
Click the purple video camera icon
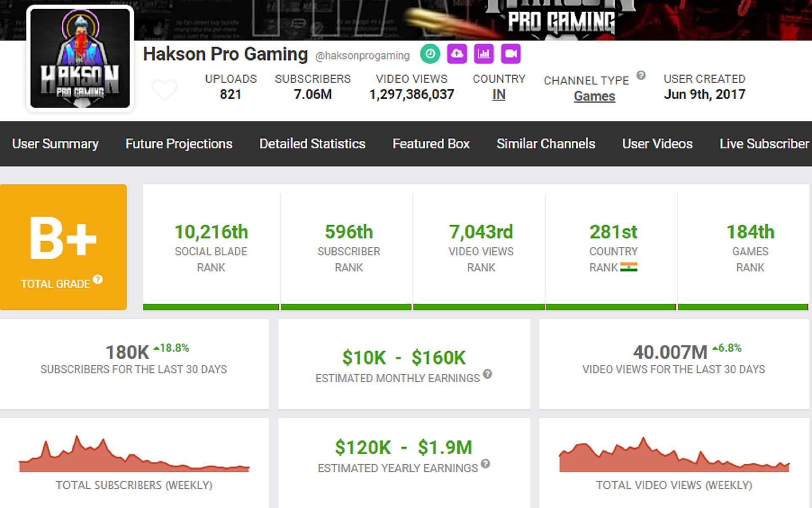[x=511, y=54]
